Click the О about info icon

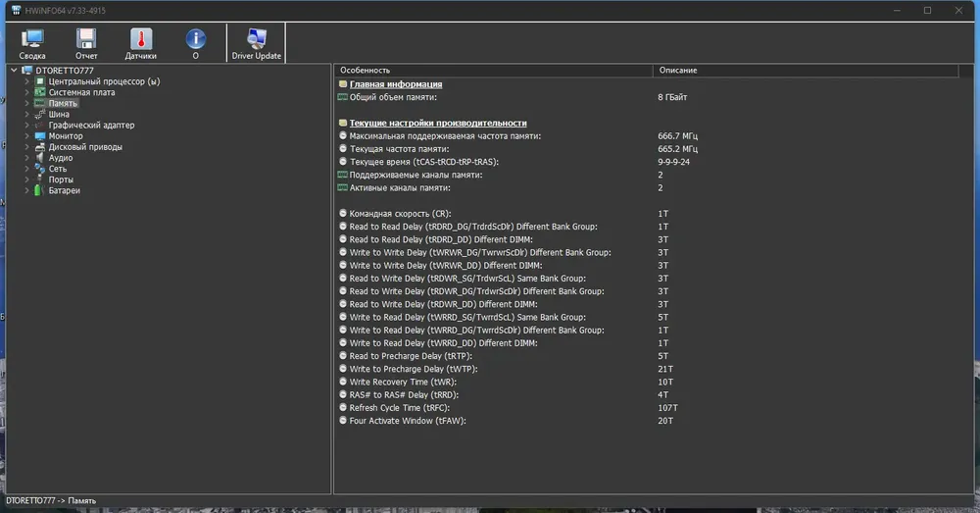pos(196,39)
